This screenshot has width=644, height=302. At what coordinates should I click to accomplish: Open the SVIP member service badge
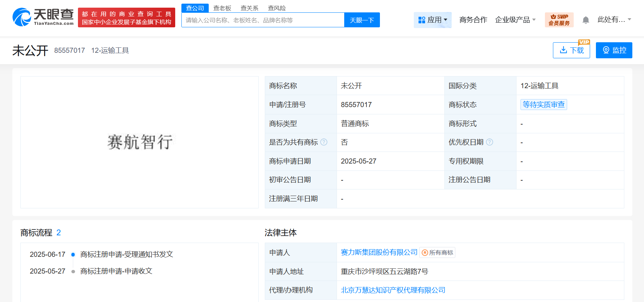pyautogui.click(x=559, y=20)
